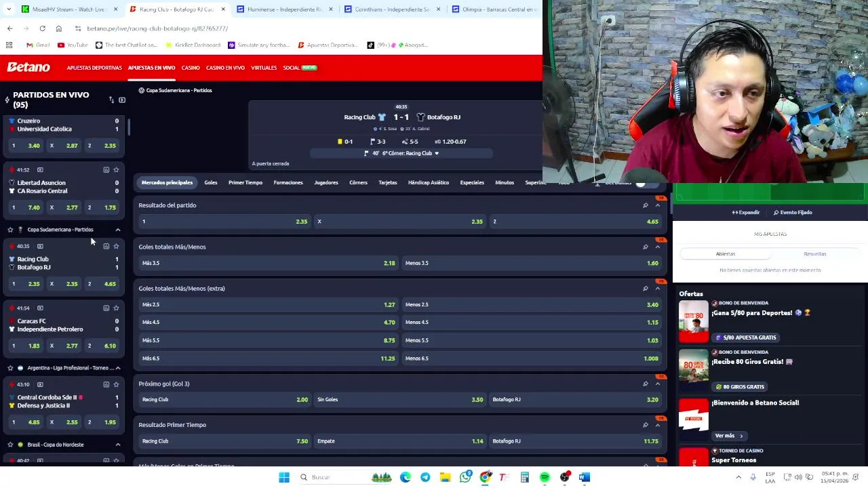Screen dimensions: 868x488
Task: Star the Argentina Liga Profesional league
Action: (10, 368)
